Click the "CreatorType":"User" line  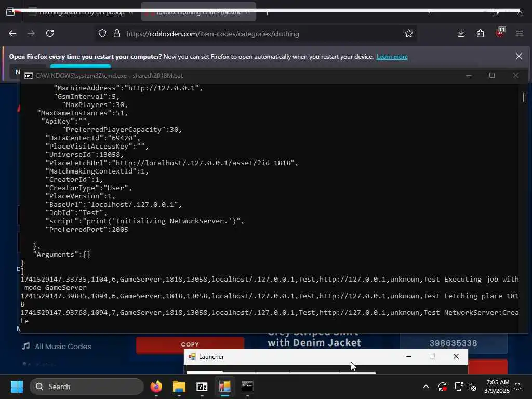coord(88,188)
